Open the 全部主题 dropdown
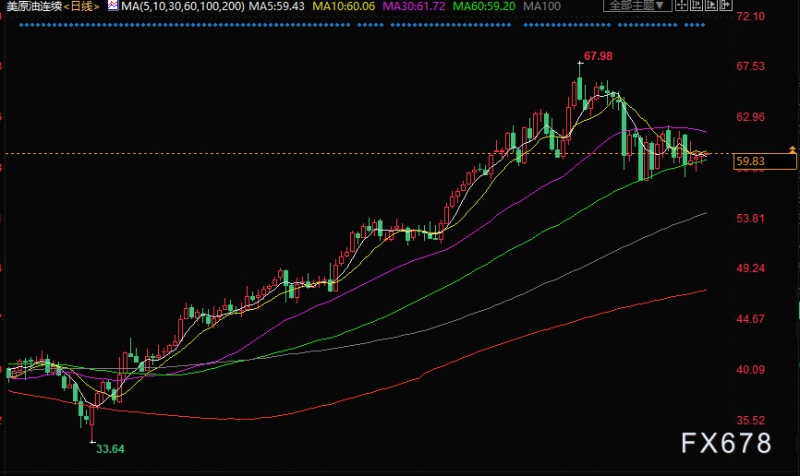This screenshot has width=800, height=476. (637, 6)
